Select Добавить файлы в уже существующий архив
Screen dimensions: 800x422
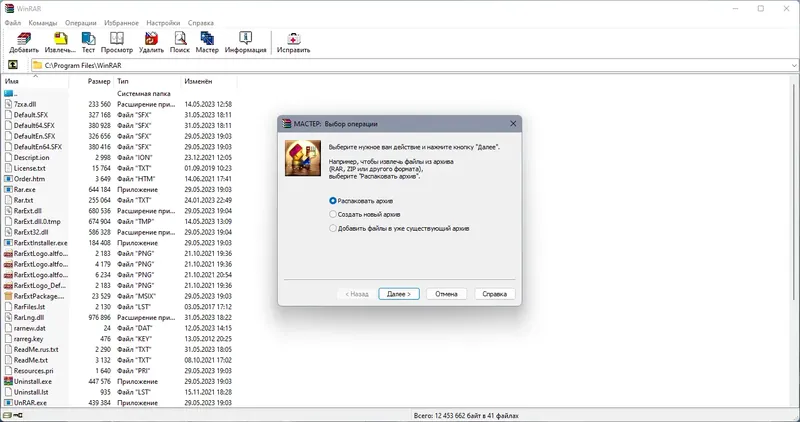pos(333,228)
